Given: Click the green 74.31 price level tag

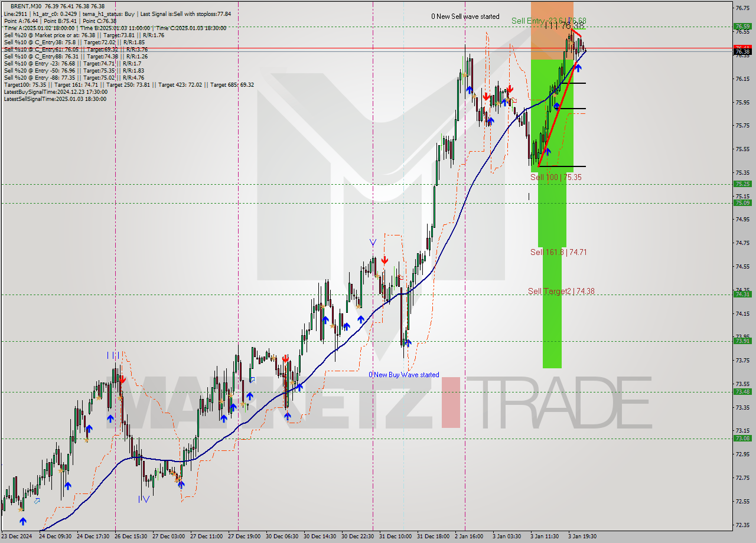Looking at the screenshot, I should (x=742, y=295).
